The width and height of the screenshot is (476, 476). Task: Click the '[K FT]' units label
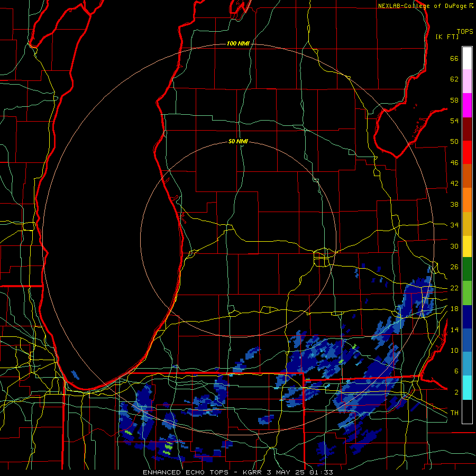click(447, 36)
